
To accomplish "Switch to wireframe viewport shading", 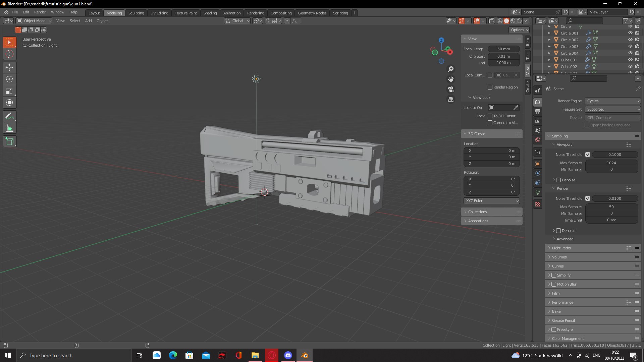I will tap(500, 21).
